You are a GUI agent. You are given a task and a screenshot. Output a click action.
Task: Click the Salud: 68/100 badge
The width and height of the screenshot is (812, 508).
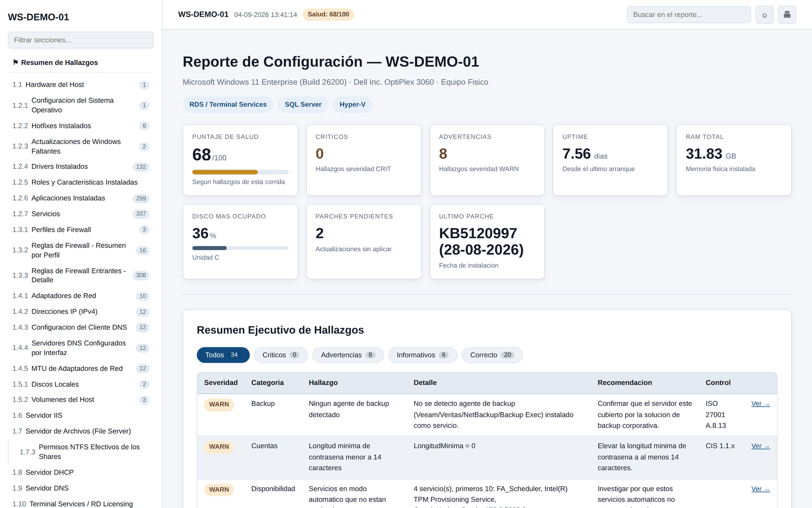328,15
